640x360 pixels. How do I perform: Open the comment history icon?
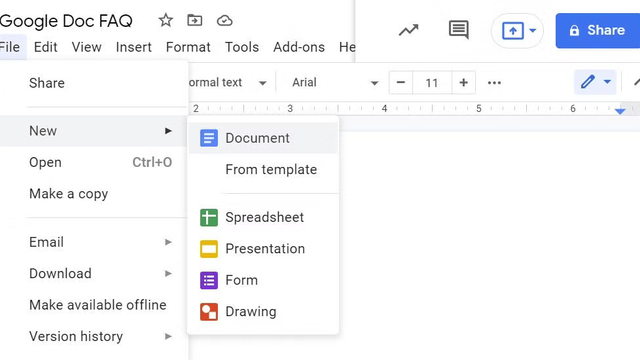pyautogui.click(x=459, y=30)
